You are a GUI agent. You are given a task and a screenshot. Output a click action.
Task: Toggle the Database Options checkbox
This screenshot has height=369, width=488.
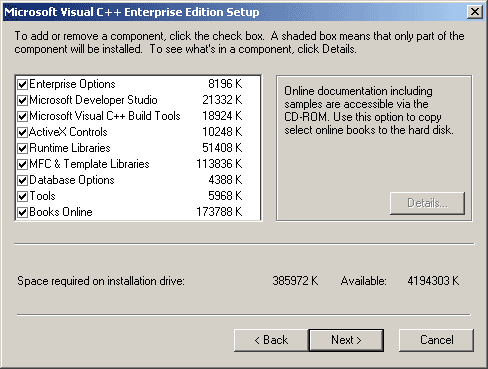pyautogui.click(x=22, y=180)
